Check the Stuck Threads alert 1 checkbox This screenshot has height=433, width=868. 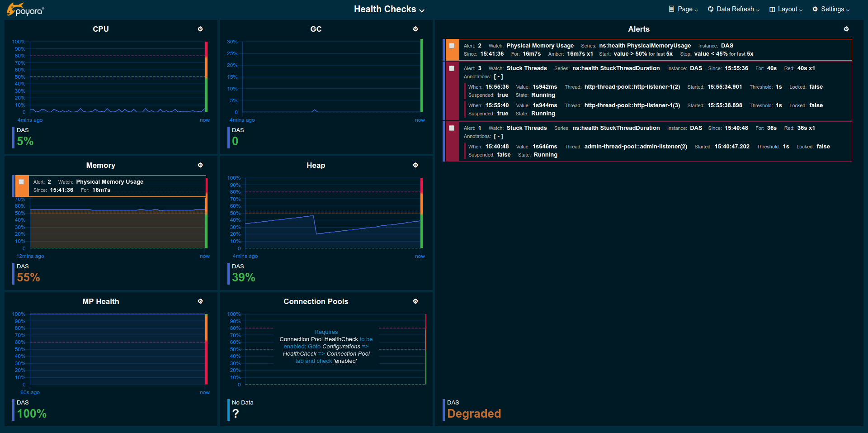[452, 128]
